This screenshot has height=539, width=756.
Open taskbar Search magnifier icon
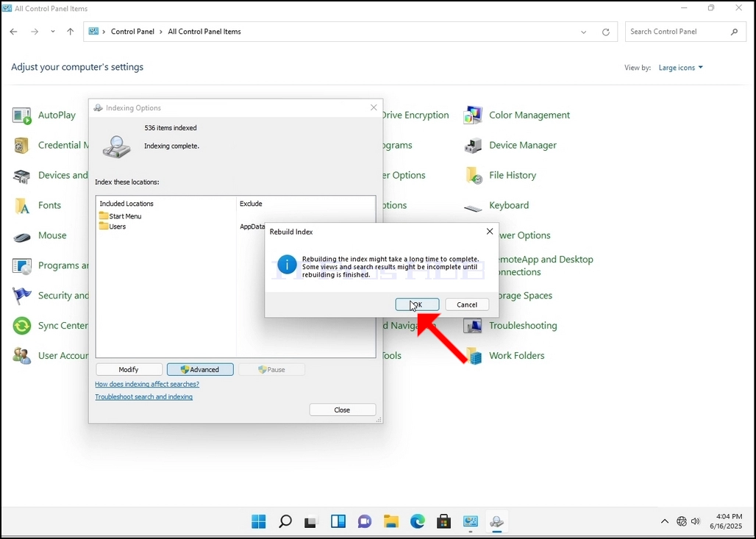(285, 521)
